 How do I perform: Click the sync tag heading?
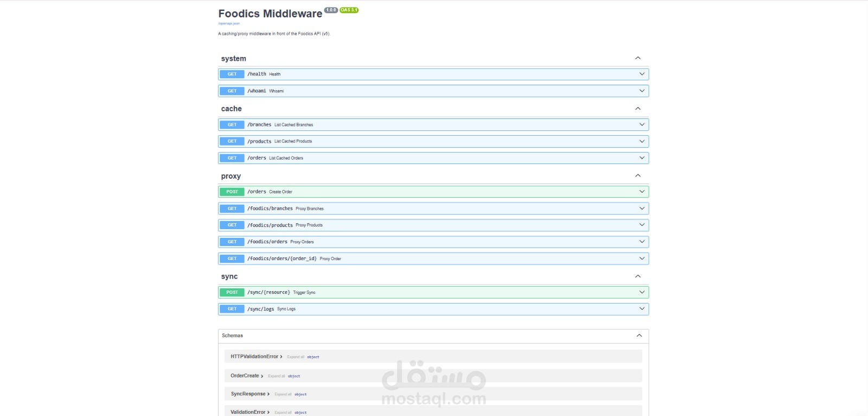(x=229, y=276)
